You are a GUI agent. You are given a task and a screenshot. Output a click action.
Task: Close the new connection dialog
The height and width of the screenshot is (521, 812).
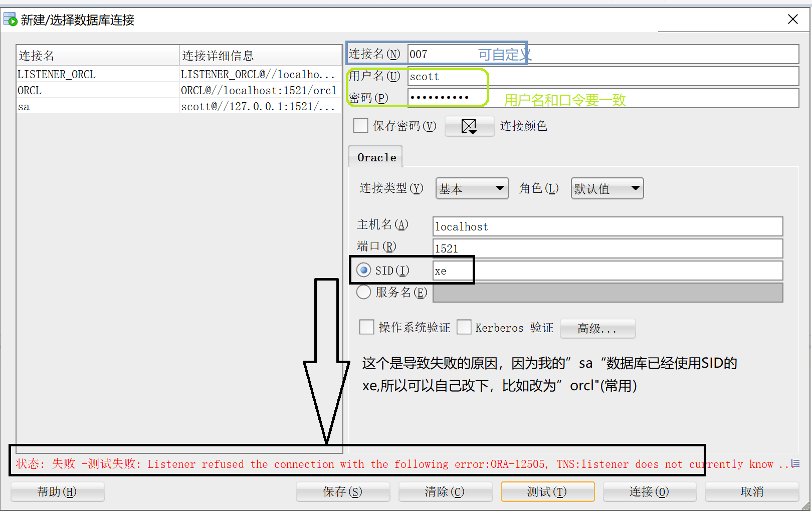point(793,19)
